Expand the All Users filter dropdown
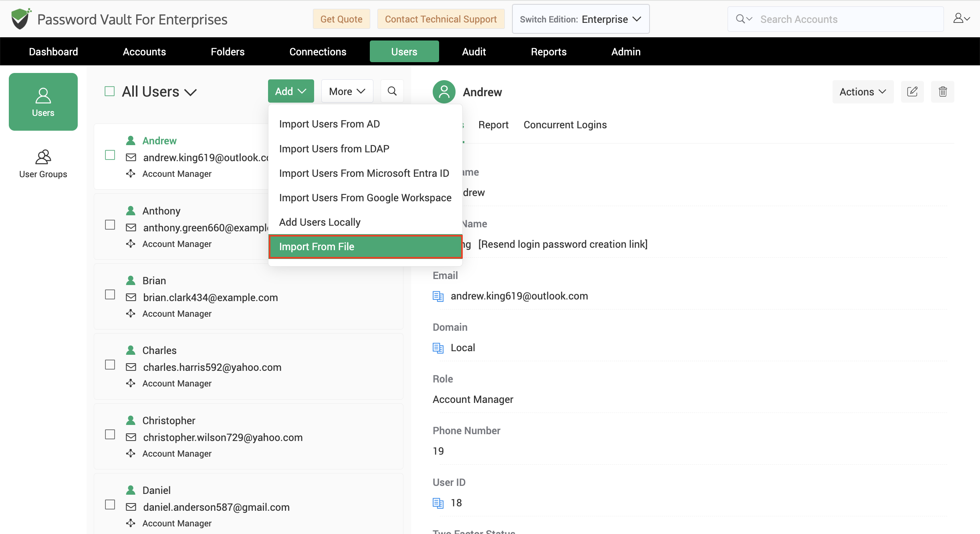 pyautogui.click(x=159, y=92)
